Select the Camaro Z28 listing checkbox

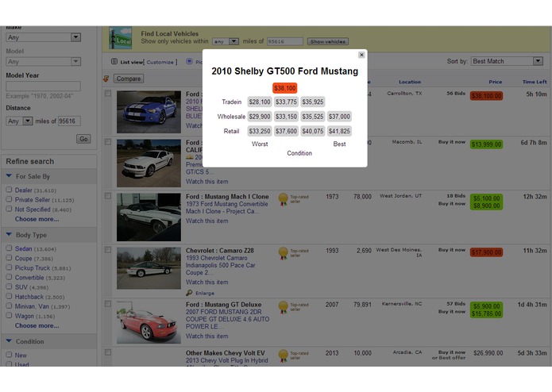108,250
